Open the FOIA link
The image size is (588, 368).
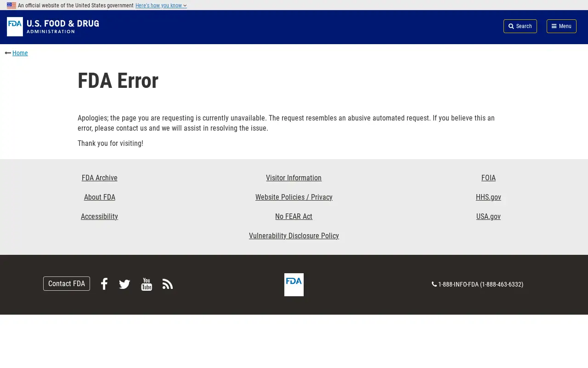pyautogui.click(x=488, y=178)
